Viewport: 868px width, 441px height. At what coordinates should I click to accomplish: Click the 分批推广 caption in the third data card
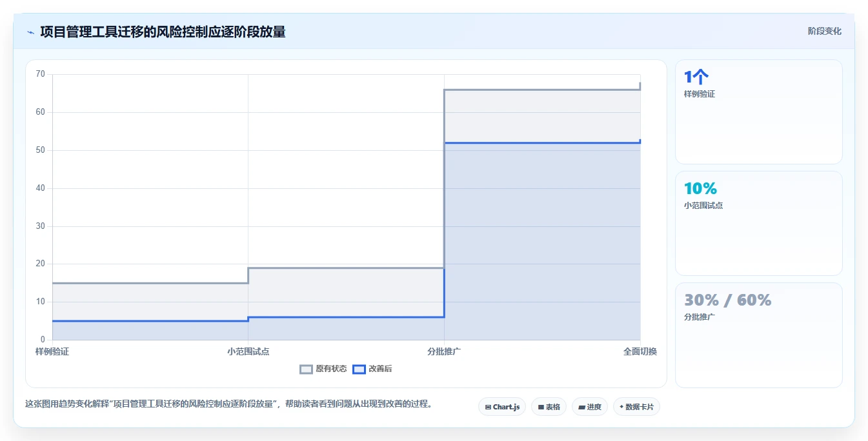click(x=700, y=317)
